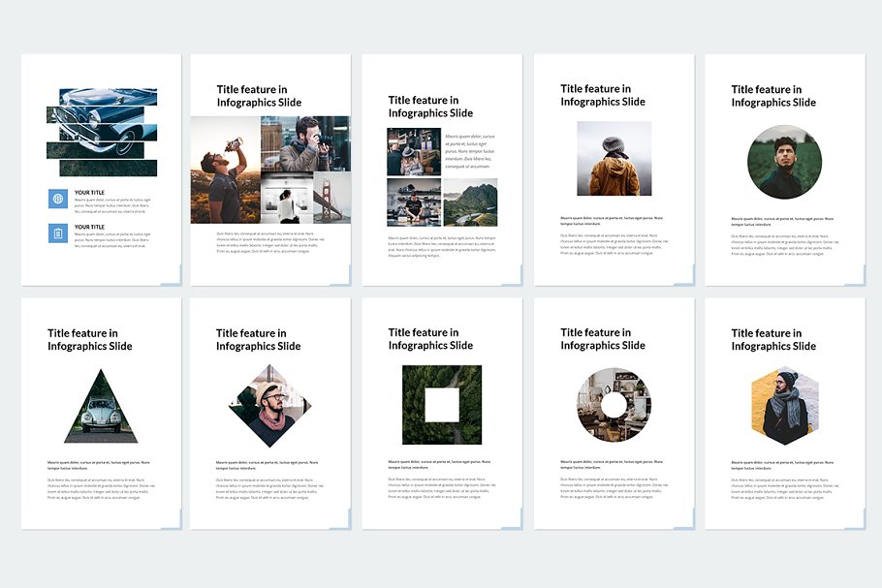Click the photo of man drinking from bottle
Viewport: 882px width, 588px height.
[x=225, y=170]
